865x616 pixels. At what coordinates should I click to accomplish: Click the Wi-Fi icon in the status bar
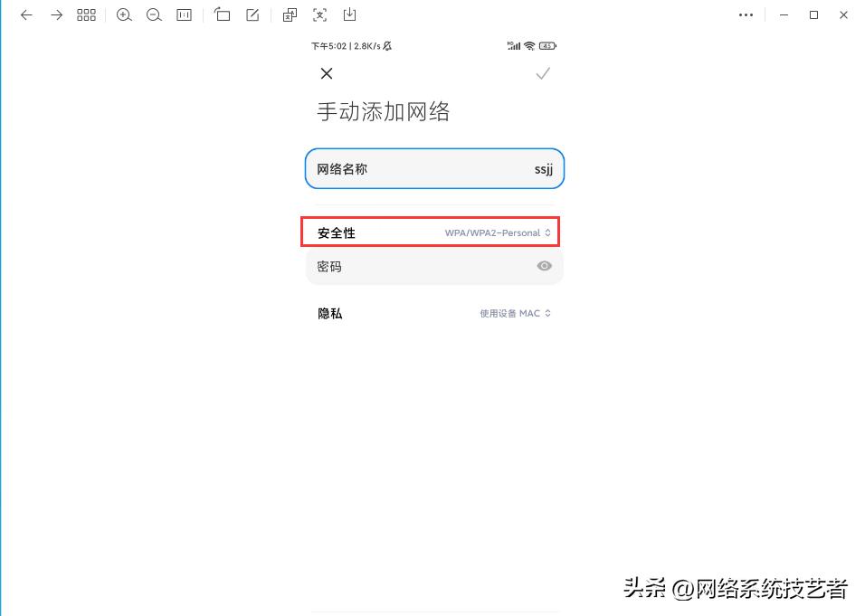(x=528, y=44)
